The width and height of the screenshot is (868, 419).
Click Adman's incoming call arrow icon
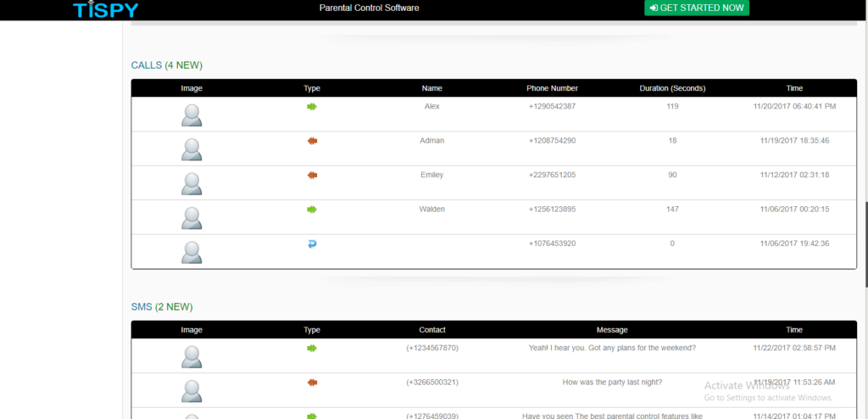pyautogui.click(x=312, y=141)
